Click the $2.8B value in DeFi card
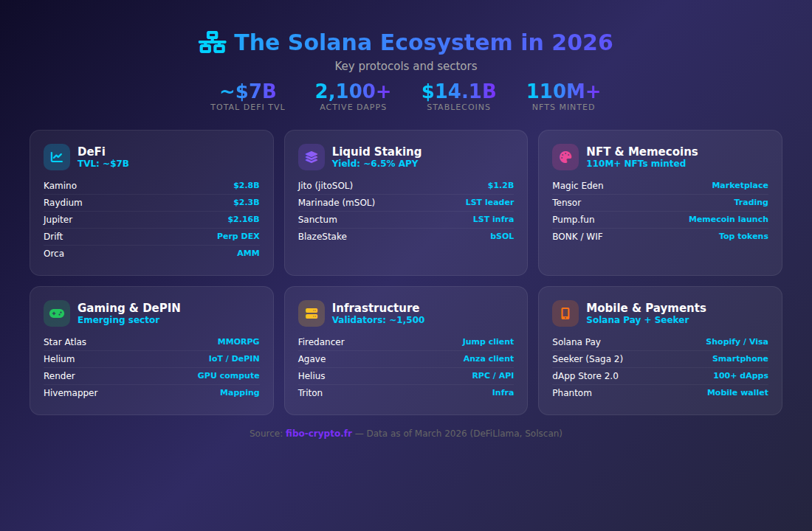 click(246, 185)
